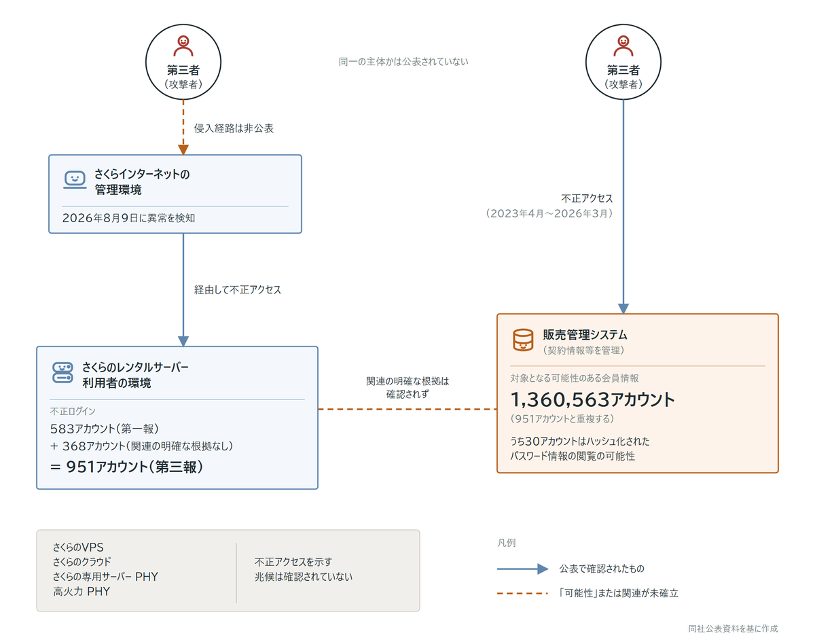
Task: Click the left 第三者 circle label
Action: (183, 70)
